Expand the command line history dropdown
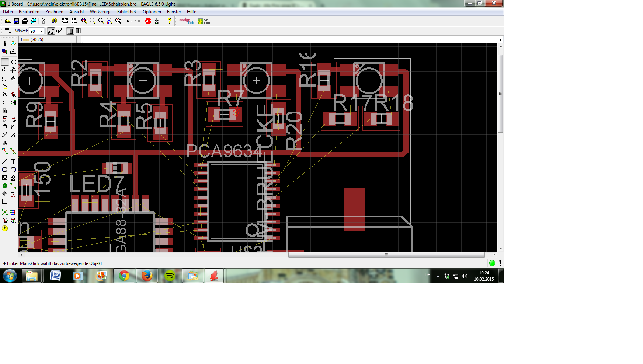 click(x=500, y=39)
